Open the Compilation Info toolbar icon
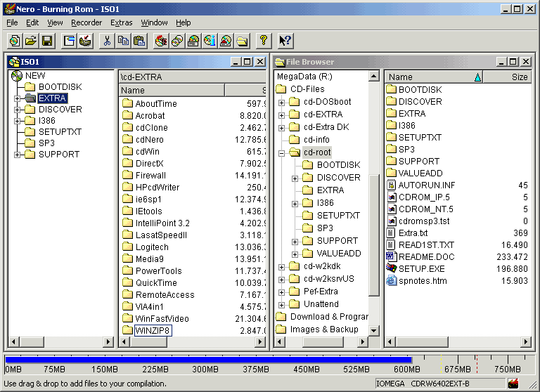 pos(69,41)
